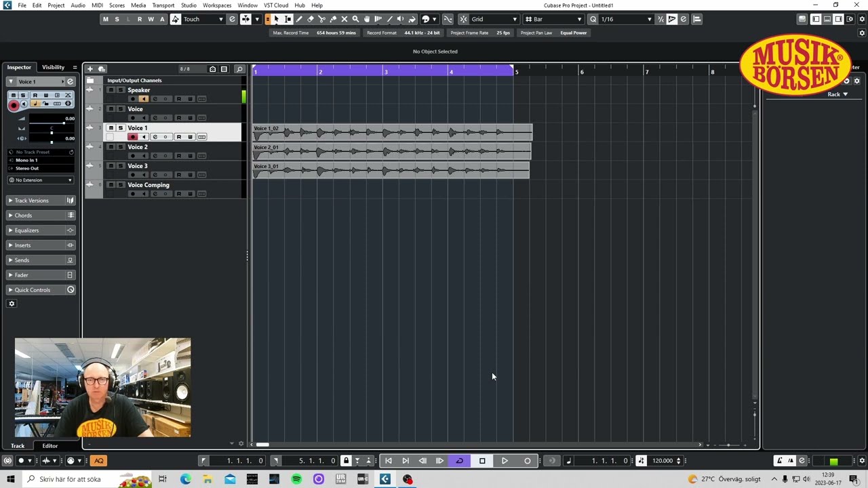Mute the Voice 1 track

pyautogui.click(x=111, y=128)
